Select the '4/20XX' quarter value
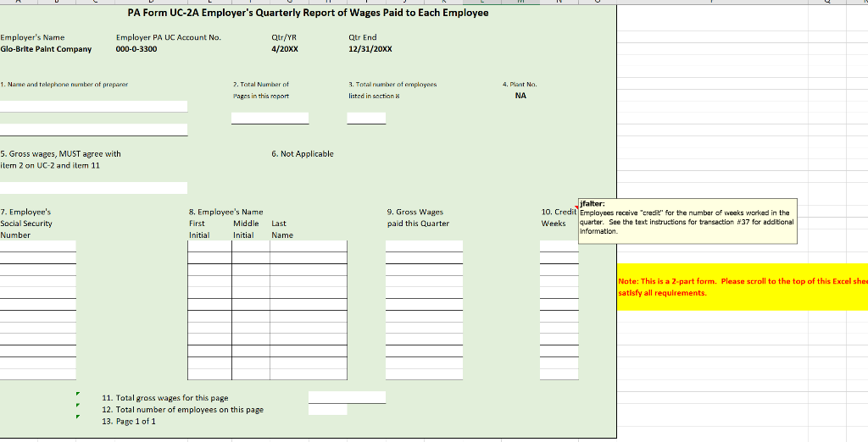Screen dimensions: 868x442 point(285,49)
